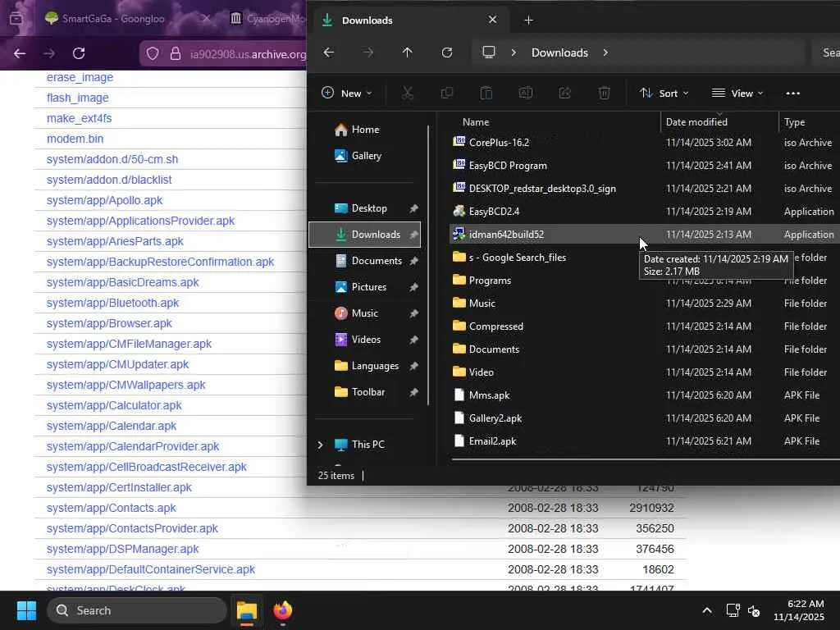This screenshot has height=630, width=840.
Task: Open Videos in navigation pane
Action: point(365,340)
